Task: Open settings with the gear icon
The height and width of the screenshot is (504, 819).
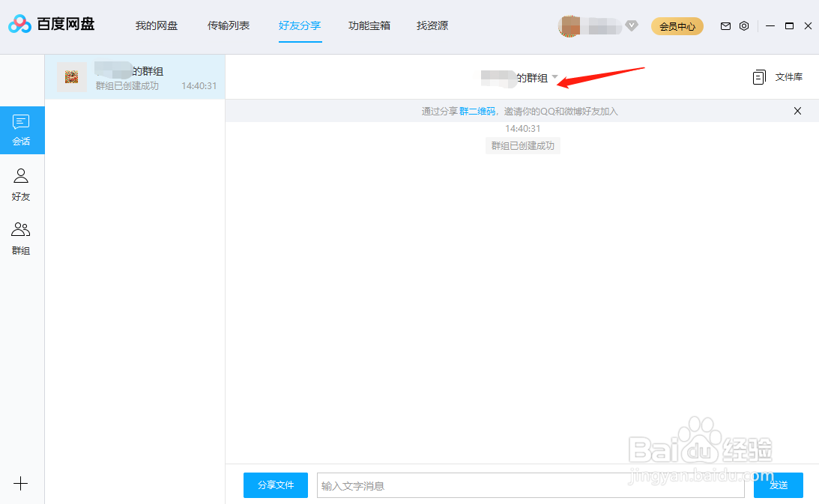Action: [x=743, y=25]
